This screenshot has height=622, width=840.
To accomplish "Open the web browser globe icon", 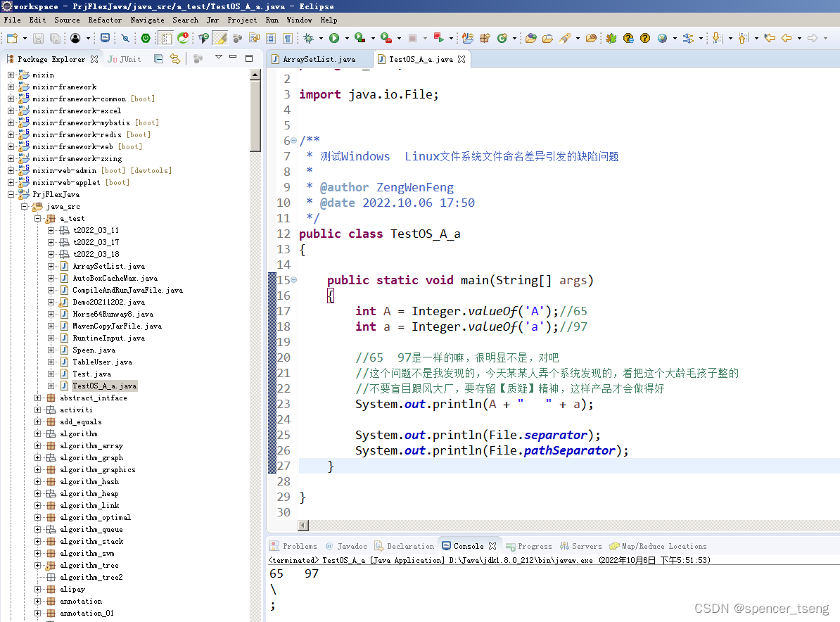I will 663,38.
